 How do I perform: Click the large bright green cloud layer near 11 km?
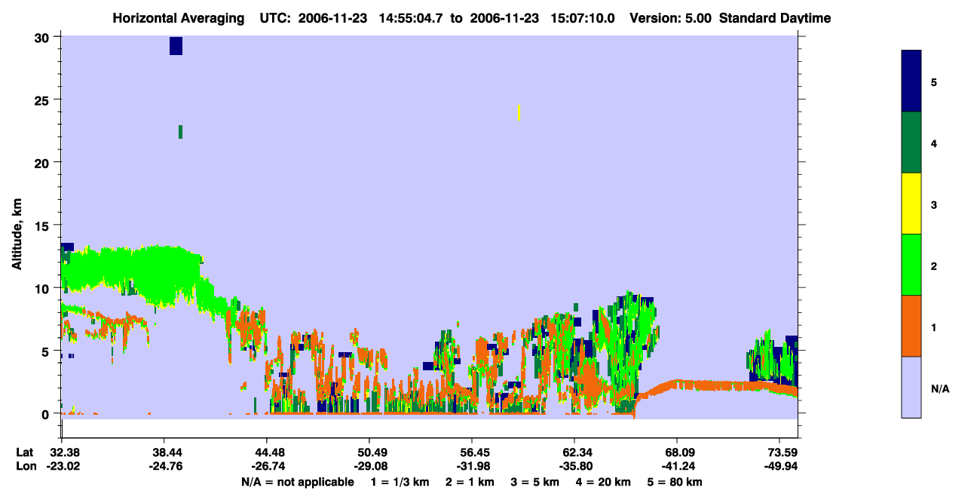(132, 272)
